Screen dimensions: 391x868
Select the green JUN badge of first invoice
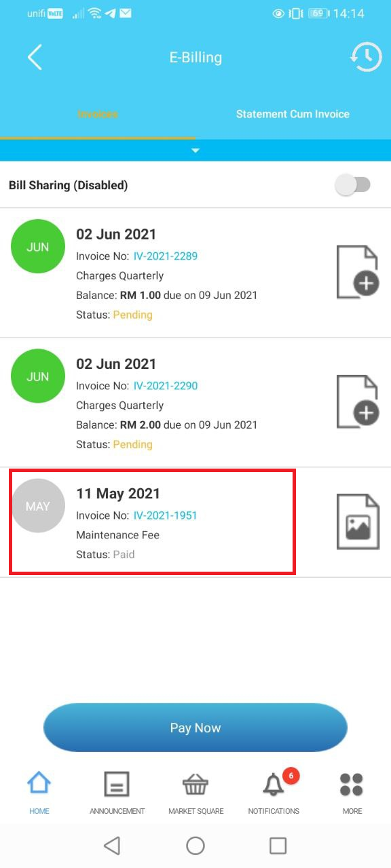point(38,247)
